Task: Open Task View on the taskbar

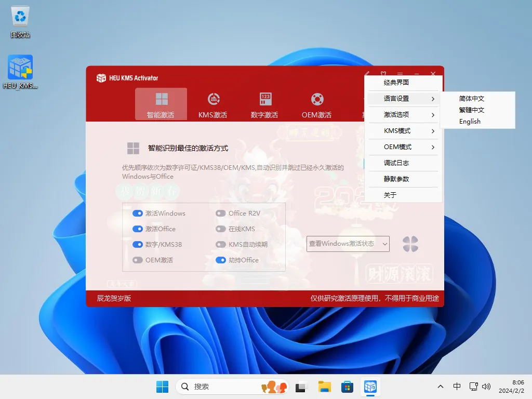Action: point(301,387)
